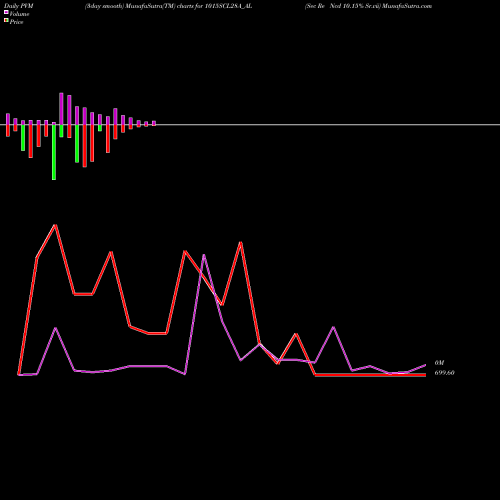Click the Daily PVM title text
The width and height of the screenshot is (500, 500).
pyautogui.click(x=19, y=6)
